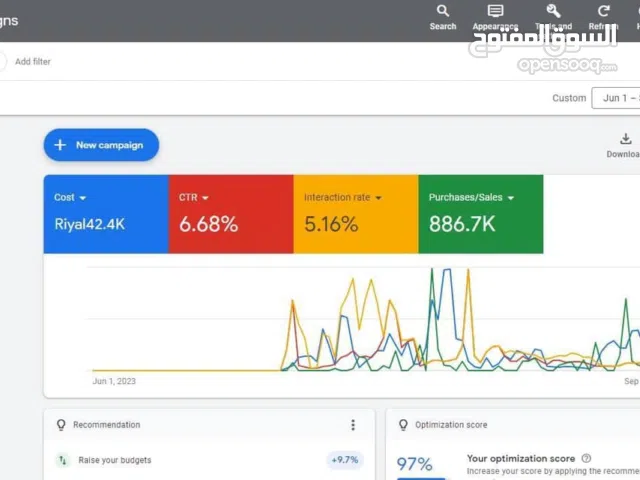Open the Recommendation card three-dot menu
This screenshot has height=480, width=640.
coord(353,425)
